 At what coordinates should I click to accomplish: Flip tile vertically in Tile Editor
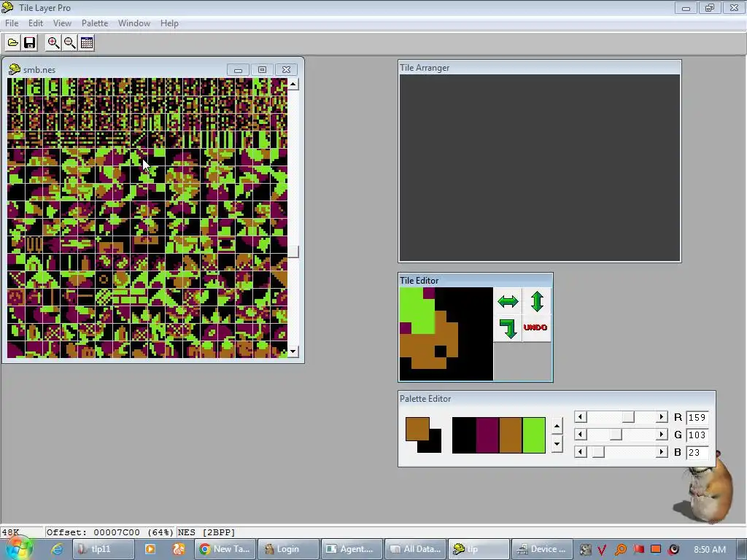pos(537,301)
